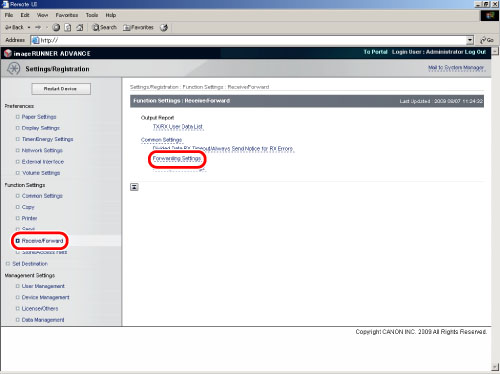Click the TX/RX User Data List link
This screenshot has width=500, height=374.
(x=178, y=127)
